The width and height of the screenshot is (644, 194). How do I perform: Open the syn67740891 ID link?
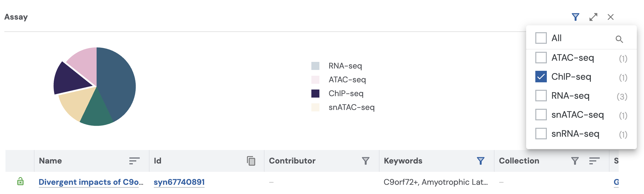(179, 182)
